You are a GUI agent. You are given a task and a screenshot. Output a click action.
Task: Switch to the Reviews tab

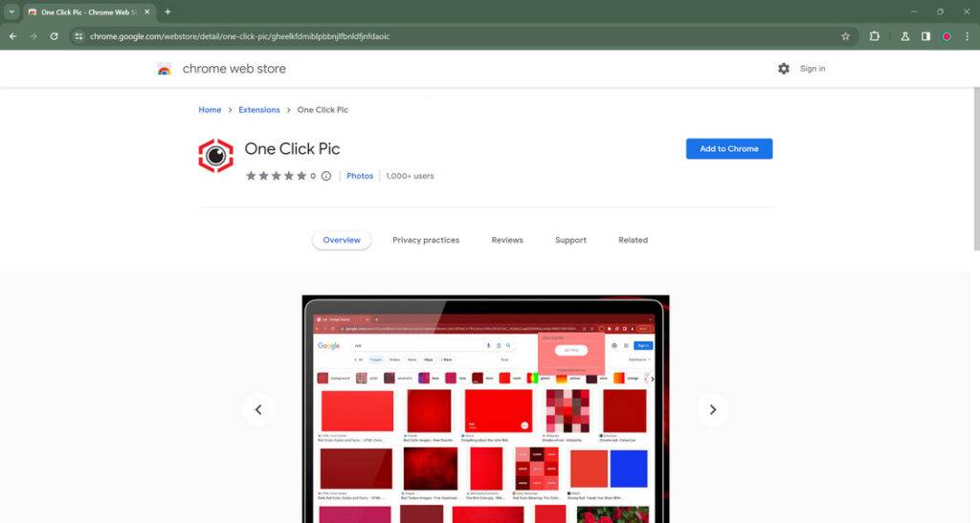tap(507, 240)
